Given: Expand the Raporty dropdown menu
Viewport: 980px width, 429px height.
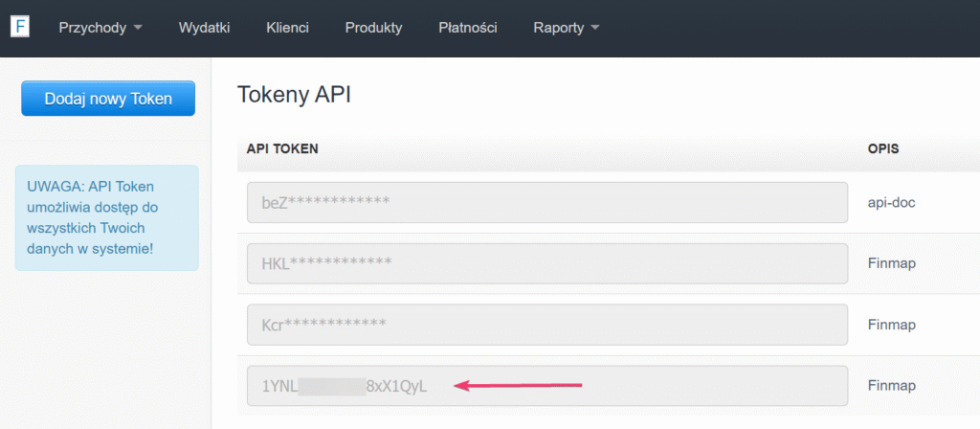Looking at the screenshot, I should pos(567,28).
